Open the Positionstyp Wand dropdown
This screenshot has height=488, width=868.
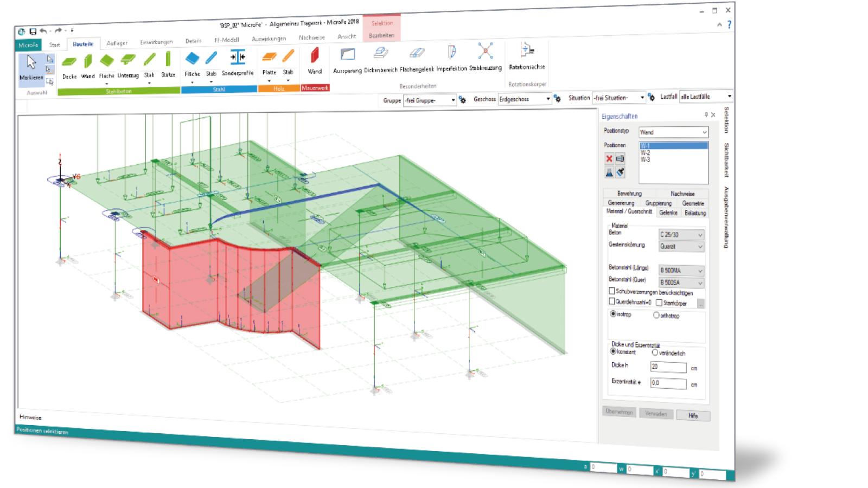673,132
